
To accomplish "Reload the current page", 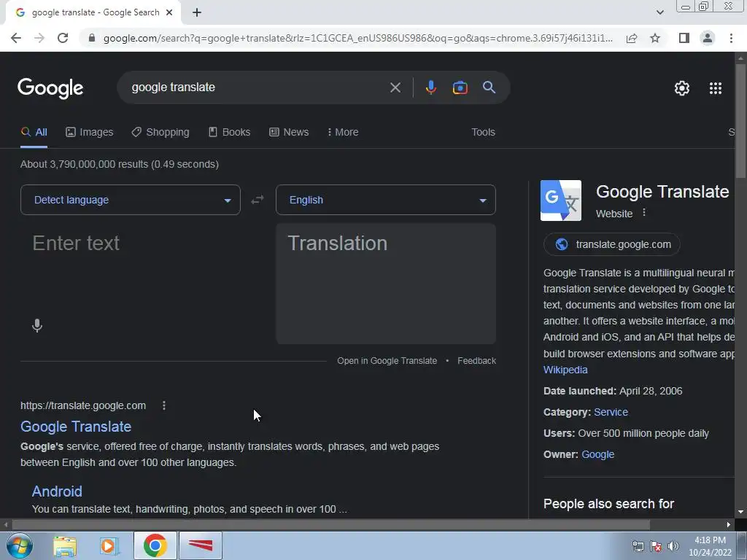I will 63,38.
